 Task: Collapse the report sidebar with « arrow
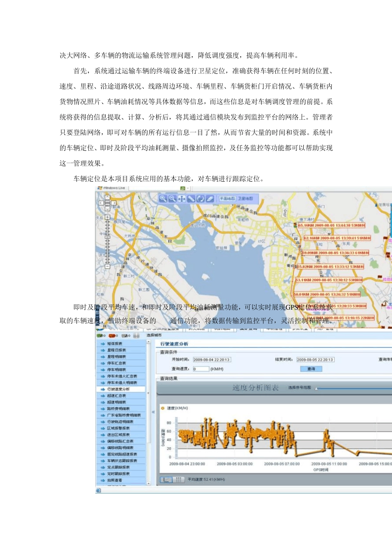pos(153,412)
